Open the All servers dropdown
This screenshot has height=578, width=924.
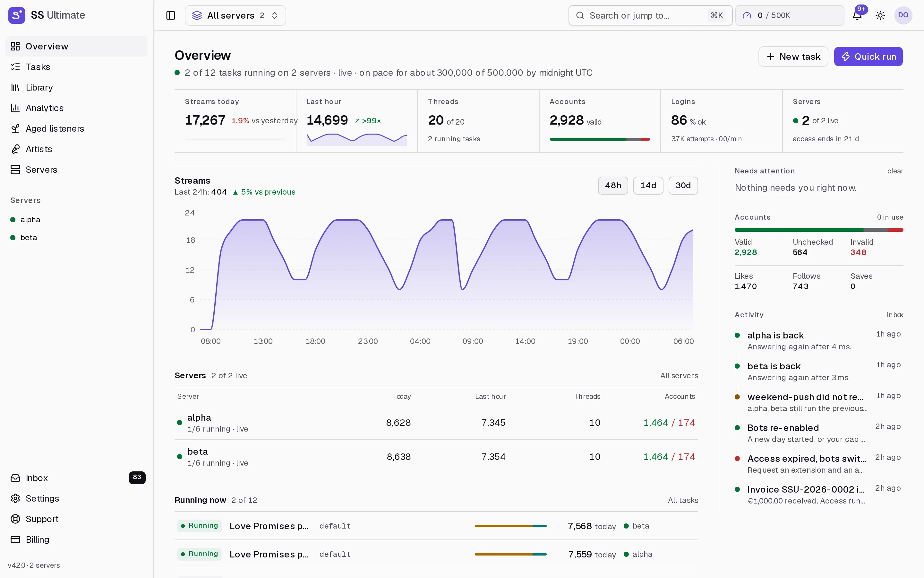[x=235, y=15]
